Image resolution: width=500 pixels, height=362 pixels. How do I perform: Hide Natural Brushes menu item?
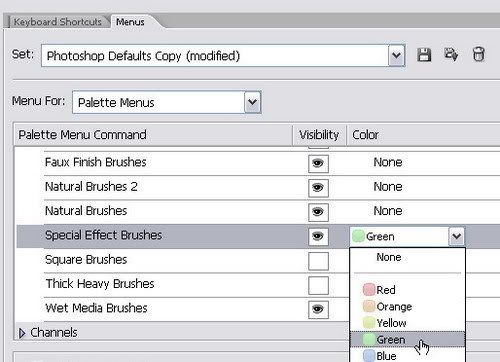pyautogui.click(x=318, y=212)
